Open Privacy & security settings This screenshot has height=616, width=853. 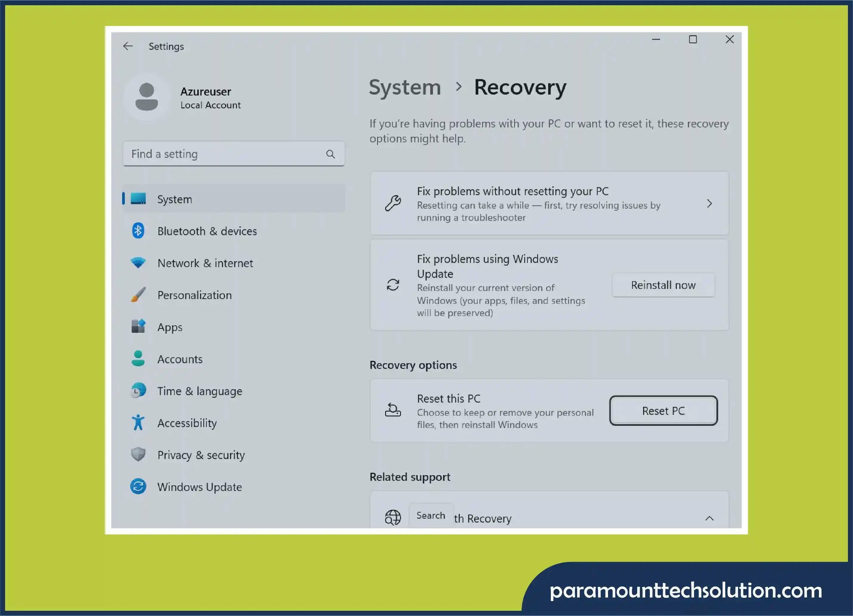233,455
